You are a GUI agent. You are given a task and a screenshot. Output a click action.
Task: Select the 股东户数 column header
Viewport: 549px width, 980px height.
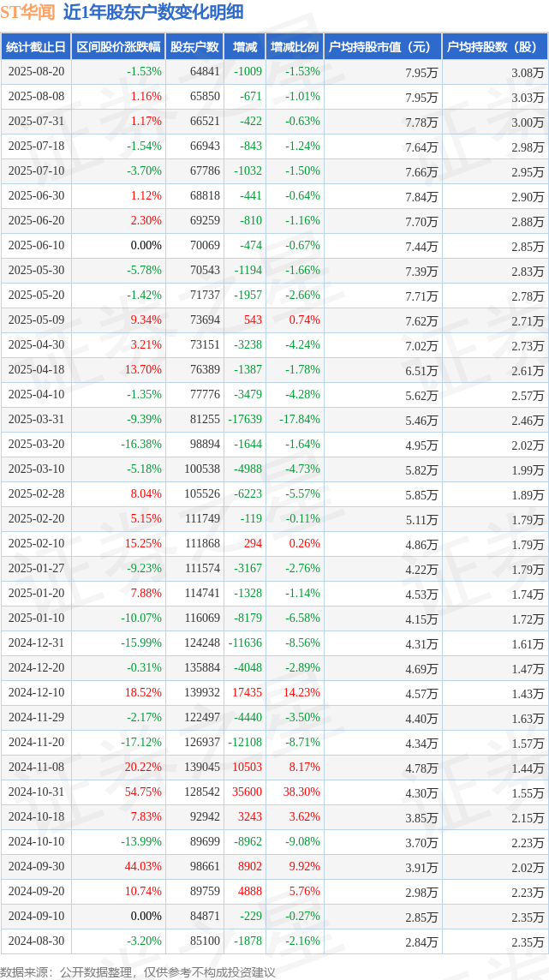194,47
